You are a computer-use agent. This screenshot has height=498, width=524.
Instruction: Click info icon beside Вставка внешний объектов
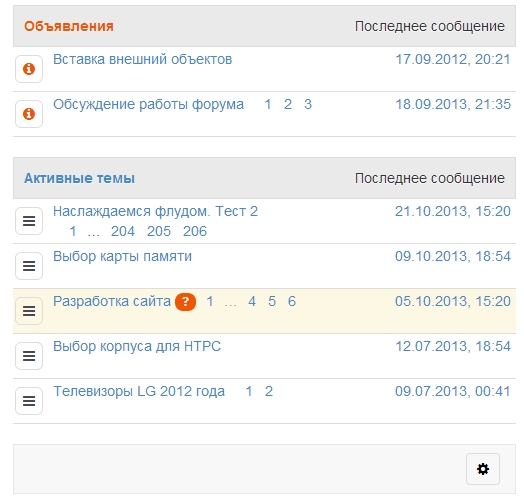click(x=29, y=69)
